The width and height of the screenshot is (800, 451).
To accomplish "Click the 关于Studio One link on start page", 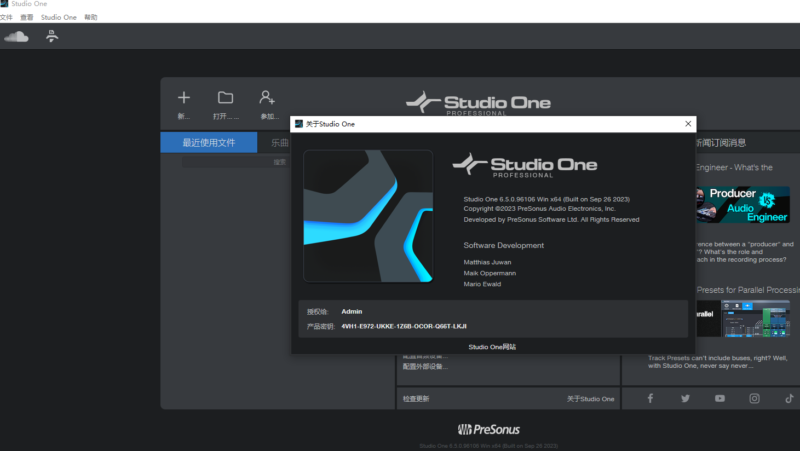I will pos(590,399).
